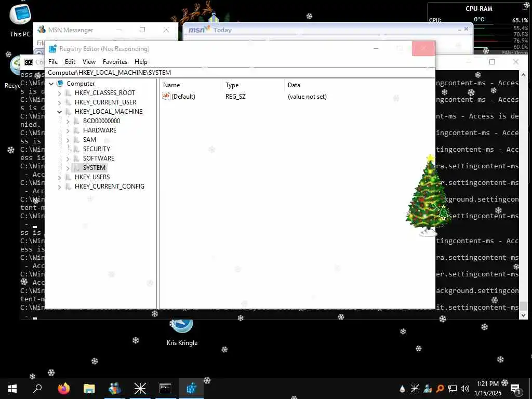Click the Command Prompt scroll-up arrow
Screen dimensions: 532x399
(x=523, y=75)
